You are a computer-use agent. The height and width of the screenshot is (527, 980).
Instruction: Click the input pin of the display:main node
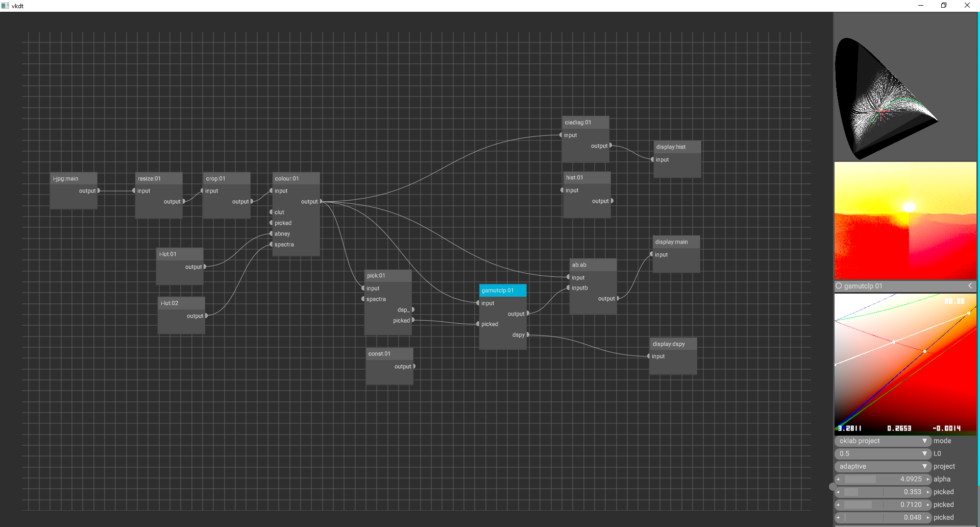[x=651, y=254]
